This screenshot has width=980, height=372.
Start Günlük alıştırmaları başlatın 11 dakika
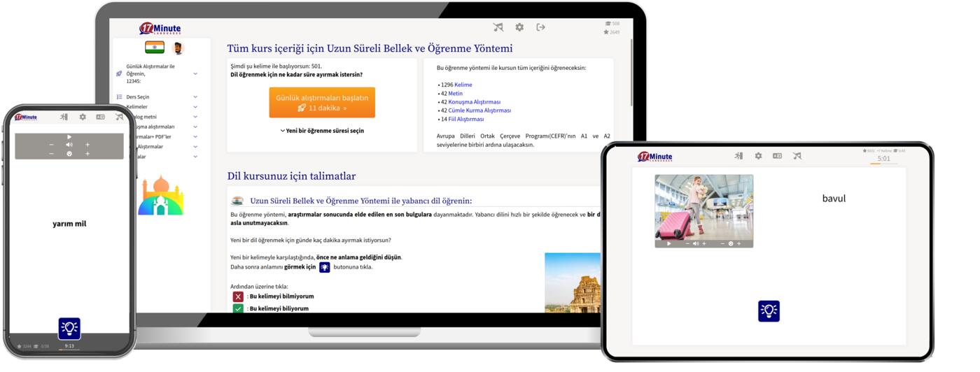click(x=322, y=103)
